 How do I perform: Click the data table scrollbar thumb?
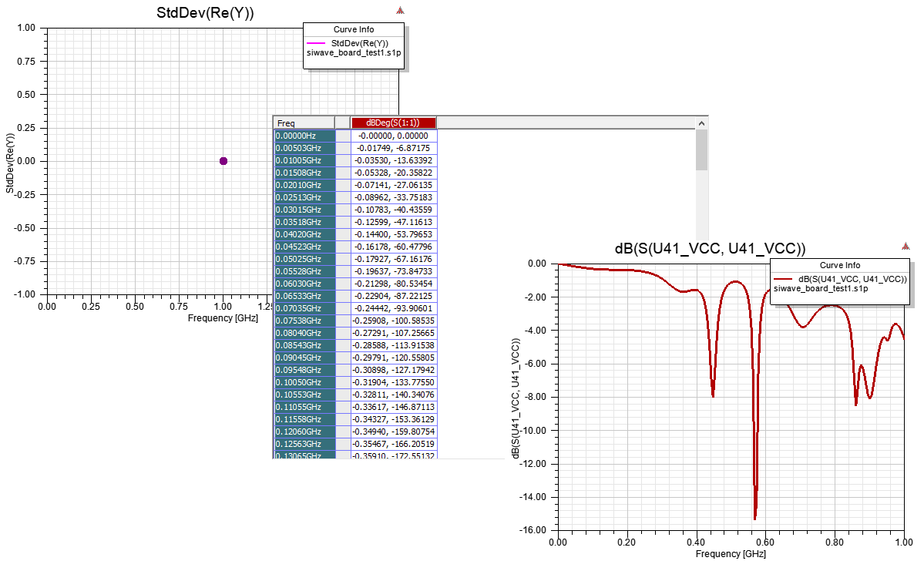pos(701,149)
